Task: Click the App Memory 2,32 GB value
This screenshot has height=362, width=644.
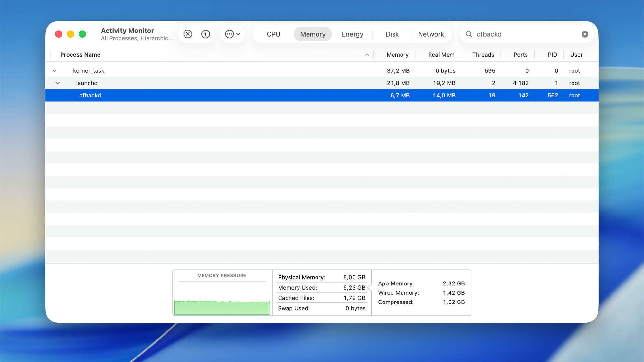Action: click(453, 283)
